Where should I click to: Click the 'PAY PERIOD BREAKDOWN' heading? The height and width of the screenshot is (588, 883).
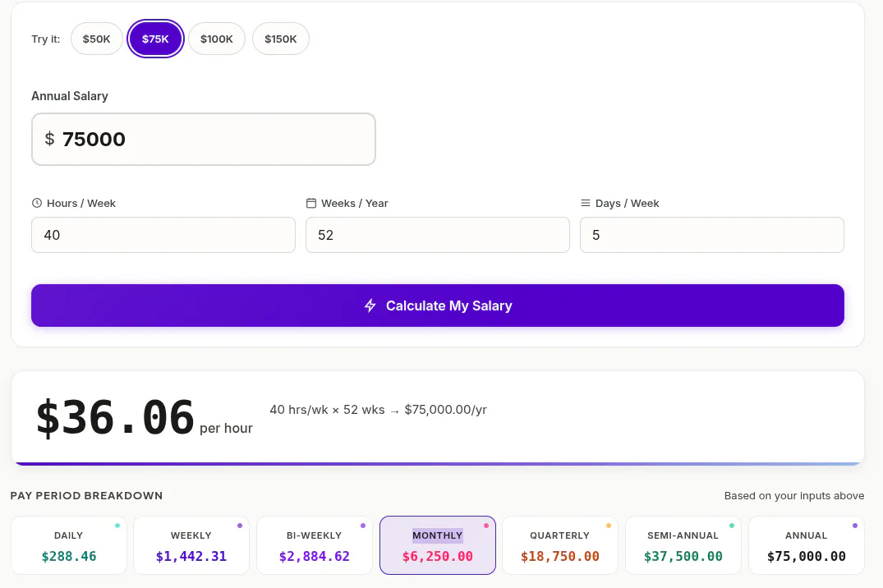tap(87, 496)
